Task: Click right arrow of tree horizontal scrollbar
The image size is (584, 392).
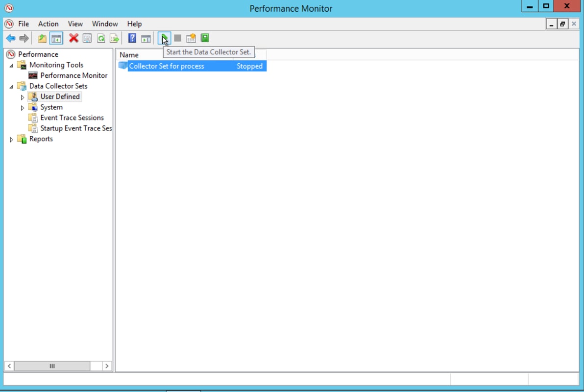Action: [107, 366]
